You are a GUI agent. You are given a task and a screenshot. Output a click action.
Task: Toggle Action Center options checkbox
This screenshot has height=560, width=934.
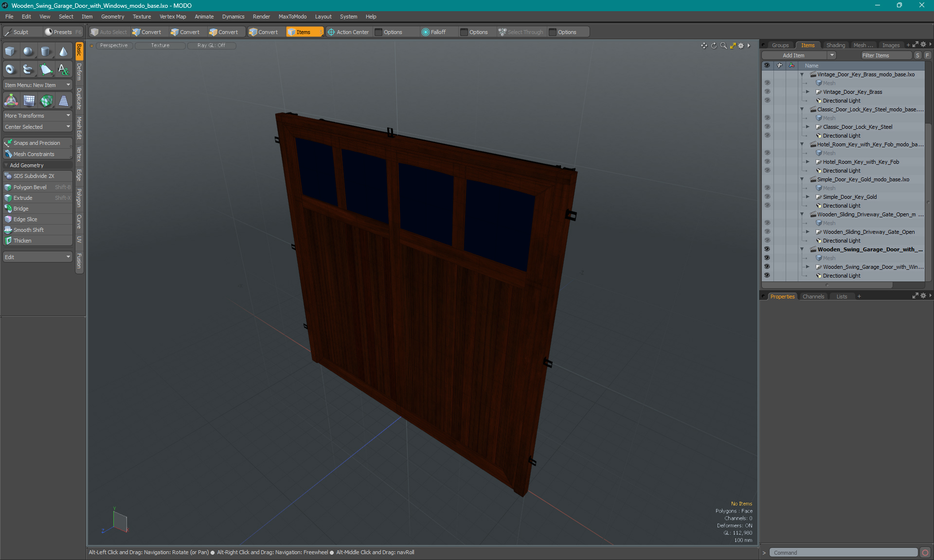(x=378, y=32)
